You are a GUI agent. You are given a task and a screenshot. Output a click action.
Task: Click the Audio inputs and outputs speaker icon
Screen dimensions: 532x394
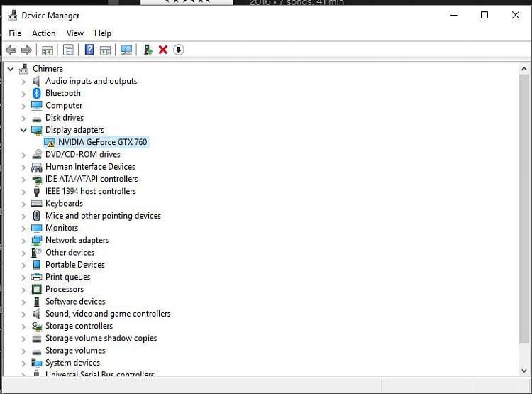click(x=36, y=81)
